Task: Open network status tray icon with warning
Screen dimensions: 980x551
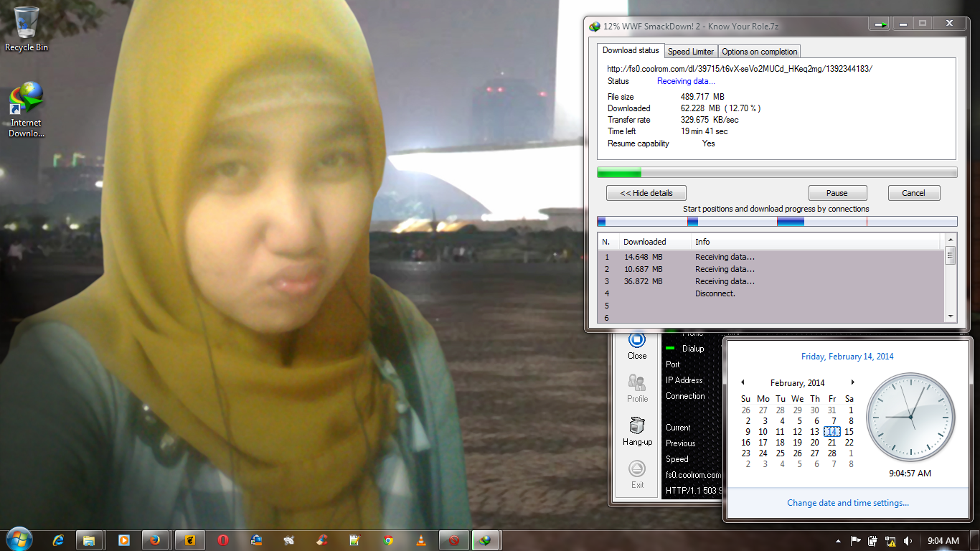Action: pyautogui.click(x=890, y=541)
